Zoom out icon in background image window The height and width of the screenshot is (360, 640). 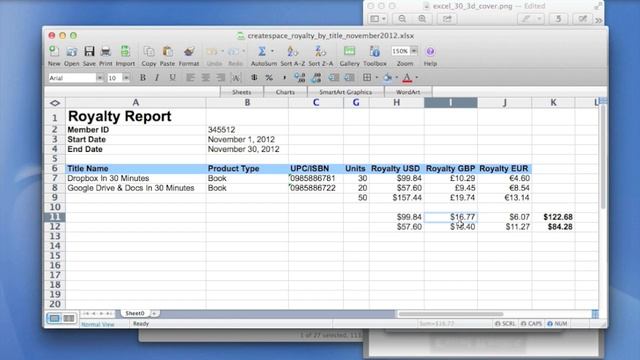coord(402,19)
